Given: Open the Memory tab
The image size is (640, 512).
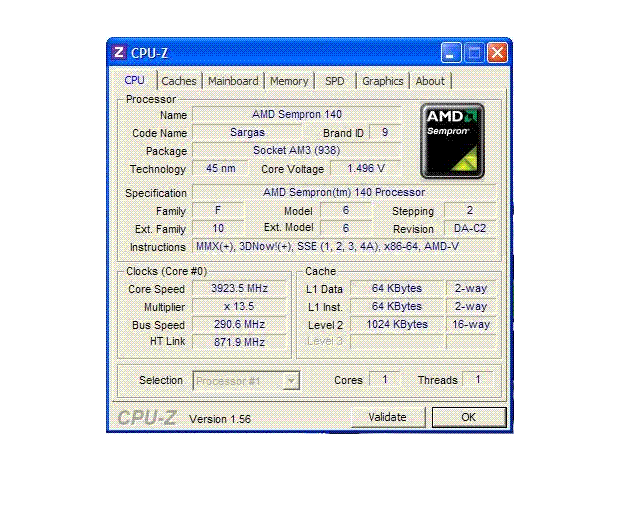Looking at the screenshot, I should pos(289,81).
